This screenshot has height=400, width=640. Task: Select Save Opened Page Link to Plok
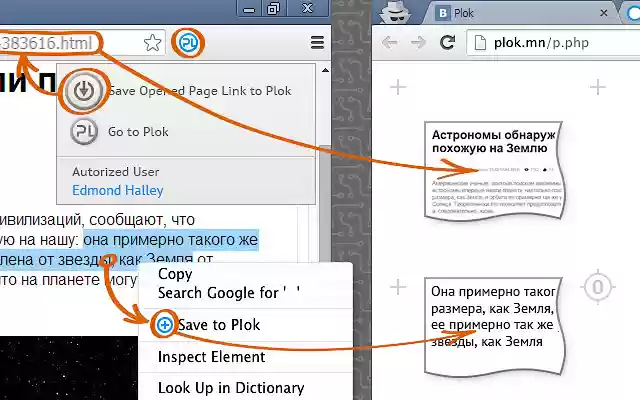pos(200,91)
